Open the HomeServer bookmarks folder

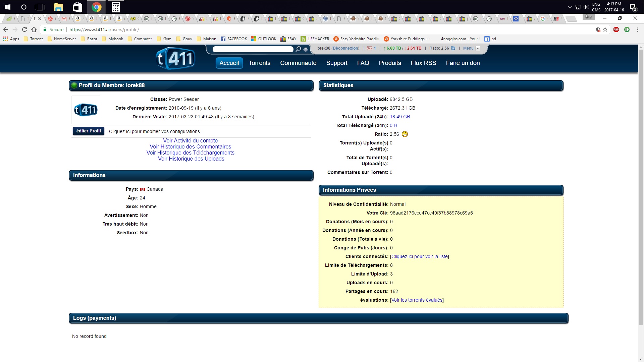[x=62, y=39]
